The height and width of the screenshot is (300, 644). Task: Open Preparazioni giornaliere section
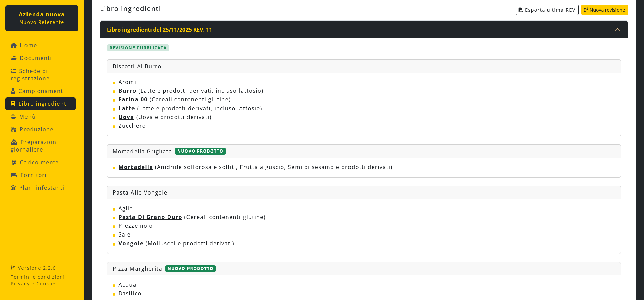pyautogui.click(x=34, y=146)
